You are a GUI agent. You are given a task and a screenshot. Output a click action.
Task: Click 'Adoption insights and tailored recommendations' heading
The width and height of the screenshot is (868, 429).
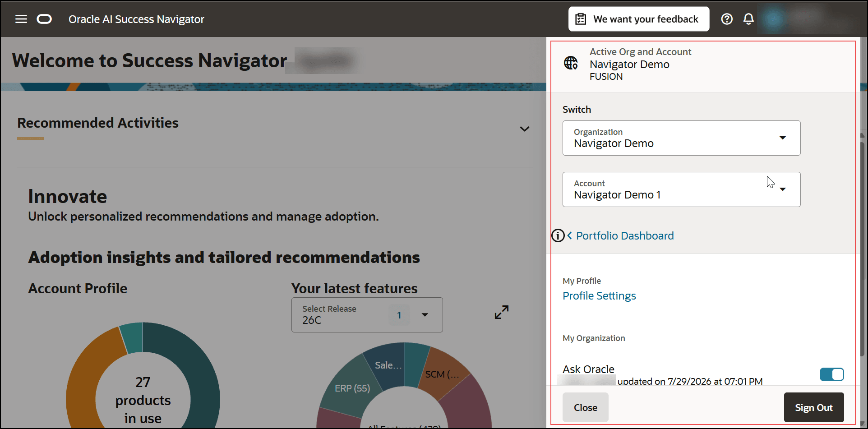(x=224, y=257)
